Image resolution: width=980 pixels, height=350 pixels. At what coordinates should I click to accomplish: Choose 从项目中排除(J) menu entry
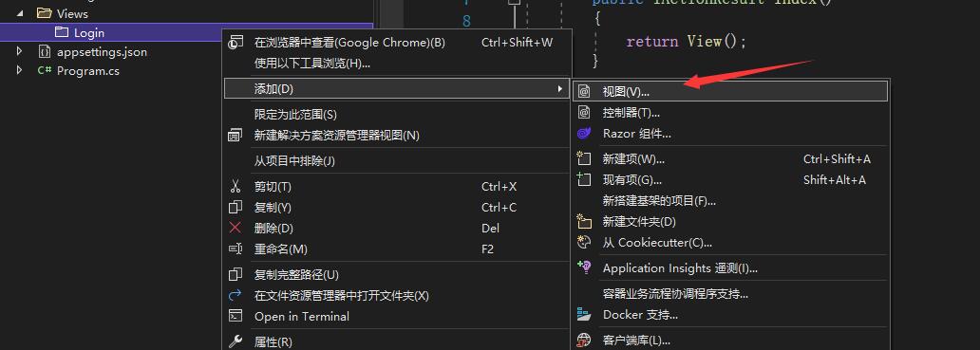click(398, 161)
